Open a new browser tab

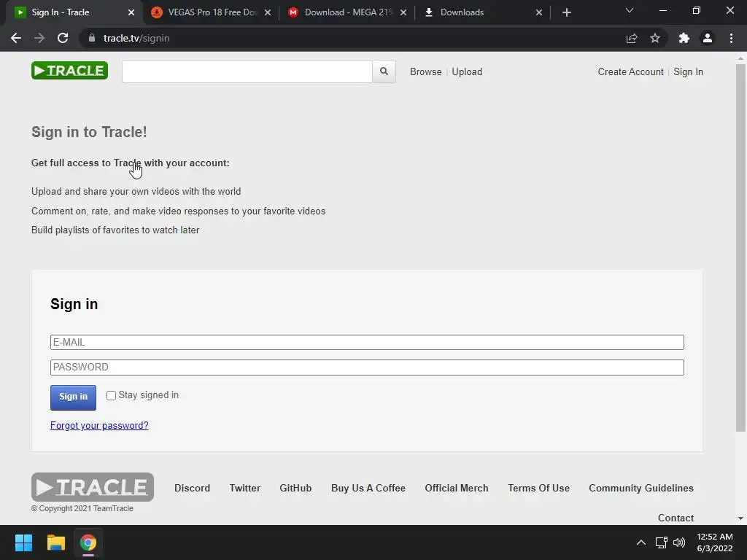(566, 12)
